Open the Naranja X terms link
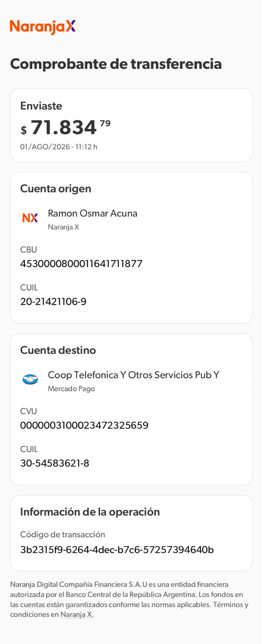 point(77,615)
